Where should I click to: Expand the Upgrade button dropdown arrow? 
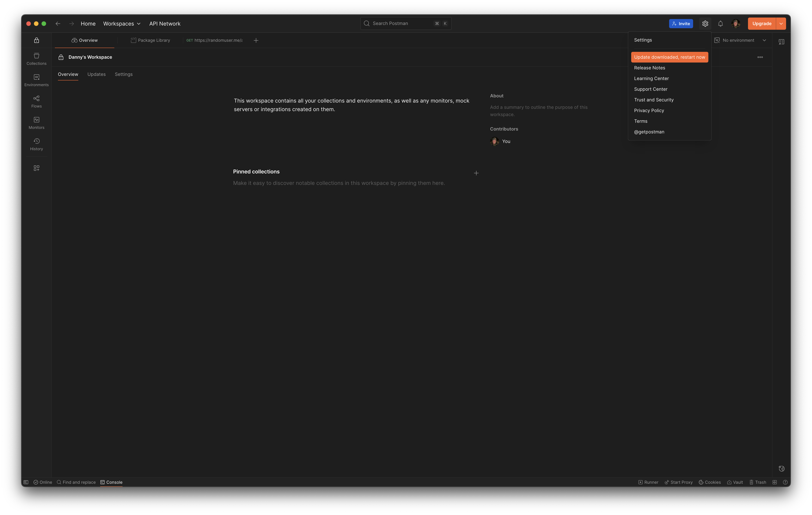[781, 24]
